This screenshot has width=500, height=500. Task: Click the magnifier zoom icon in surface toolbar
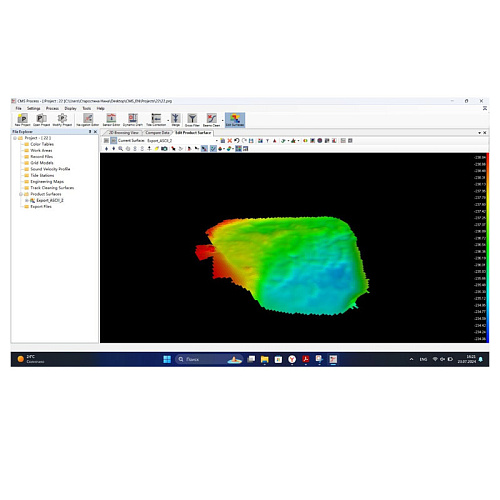[x=121, y=149]
